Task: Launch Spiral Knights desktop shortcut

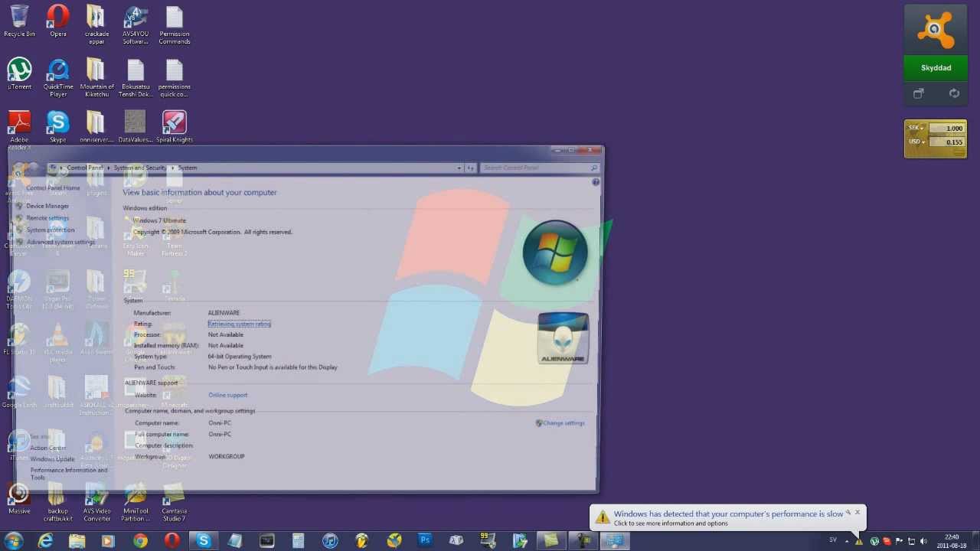Action: 175,126
